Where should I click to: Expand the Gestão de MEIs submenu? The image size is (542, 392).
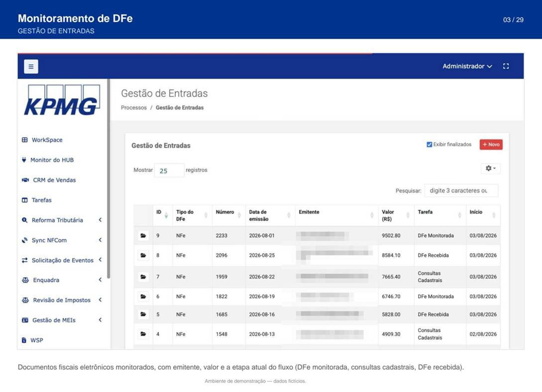click(62, 320)
